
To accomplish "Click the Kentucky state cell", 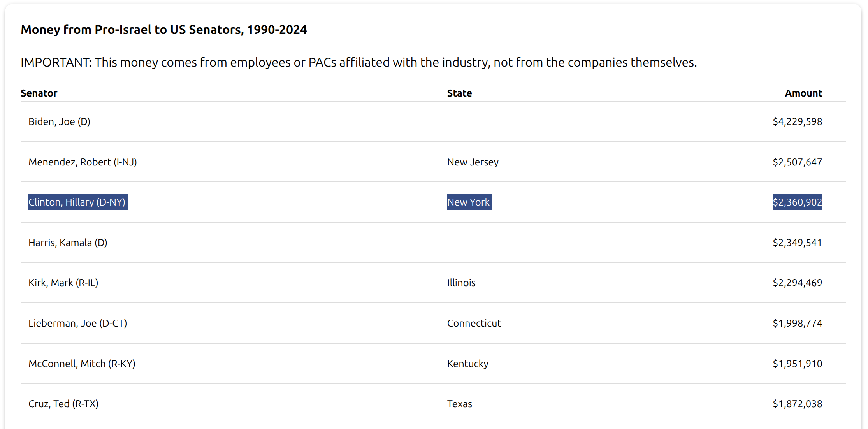I will [x=467, y=364].
